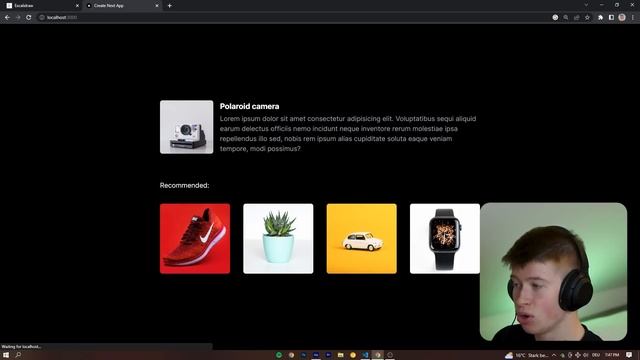Open the succulent plant recommendation
640x360 pixels.
point(278,239)
